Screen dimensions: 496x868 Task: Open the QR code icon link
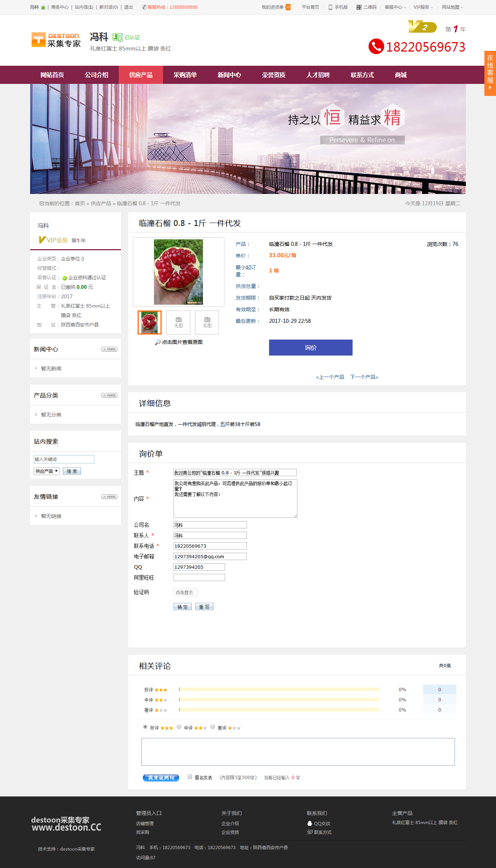[359, 7]
